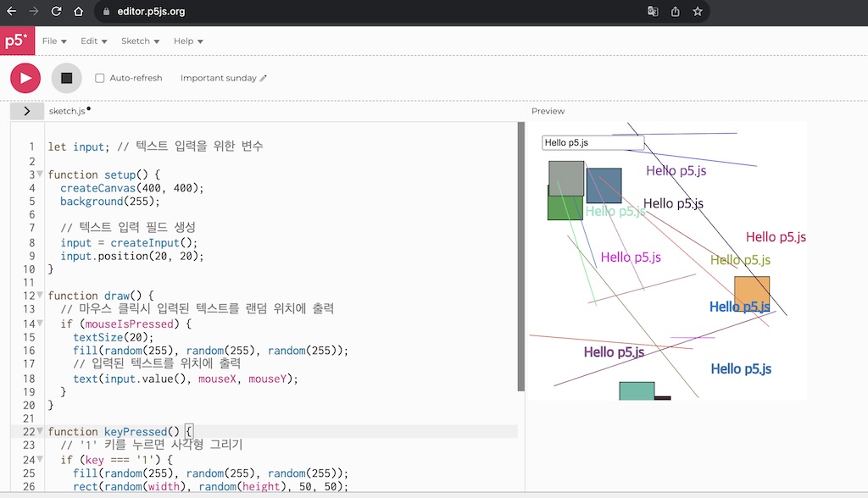Screen dimensions: 868x498
Task: Enable the Auto-refresh checkbox
Action: [99, 77]
